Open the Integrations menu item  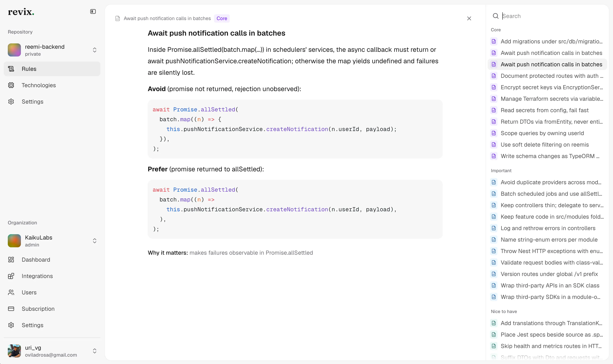[52, 276]
